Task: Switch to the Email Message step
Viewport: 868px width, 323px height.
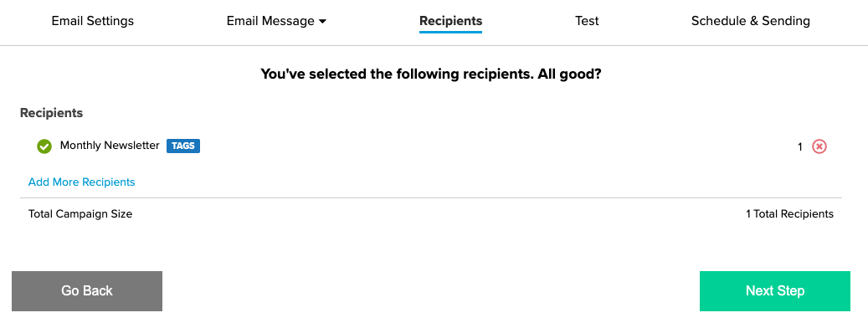Action: tap(270, 21)
